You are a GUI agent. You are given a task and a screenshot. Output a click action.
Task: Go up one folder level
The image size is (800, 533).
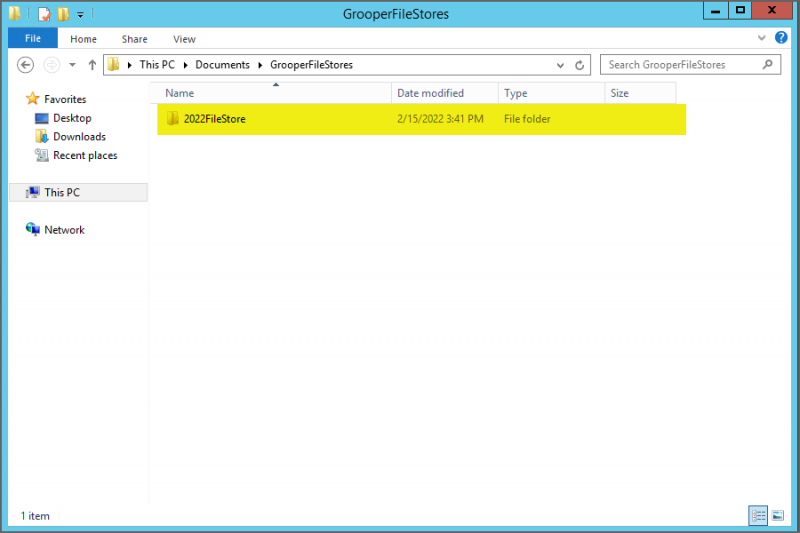92,65
